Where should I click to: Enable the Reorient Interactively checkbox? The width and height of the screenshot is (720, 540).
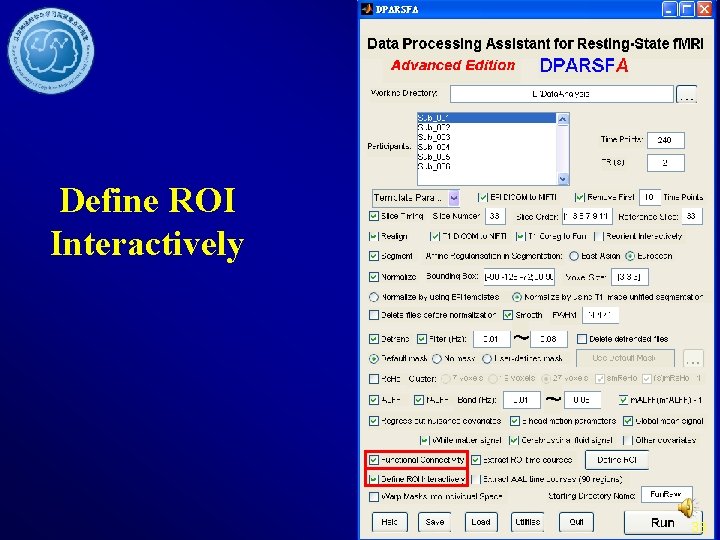[x=599, y=236]
